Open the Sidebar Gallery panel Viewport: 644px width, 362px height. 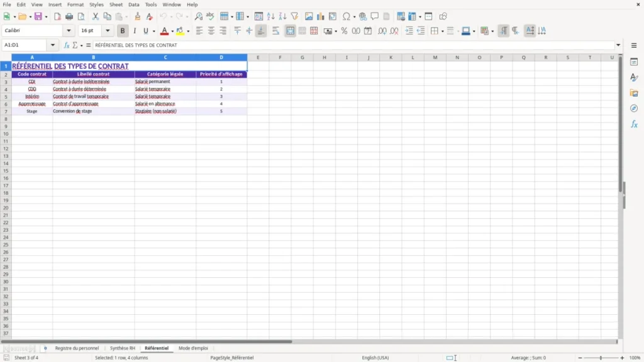pos(634,93)
